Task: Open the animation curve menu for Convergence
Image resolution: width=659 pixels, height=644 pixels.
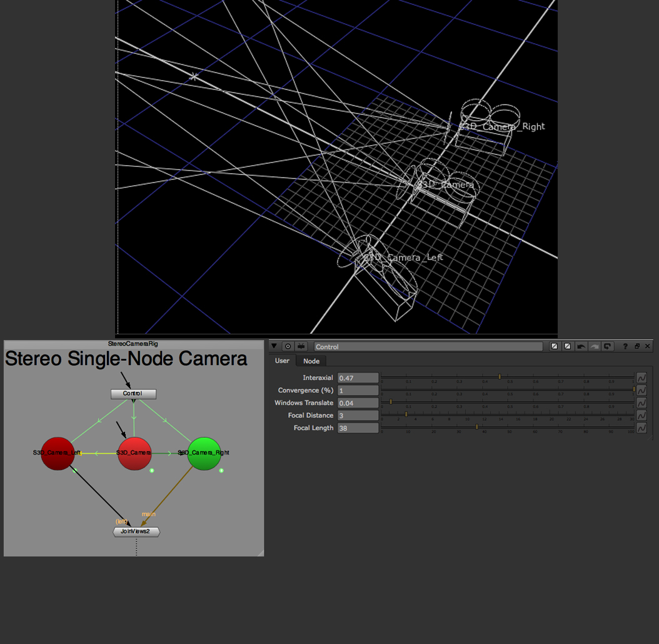Action: tap(641, 390)
